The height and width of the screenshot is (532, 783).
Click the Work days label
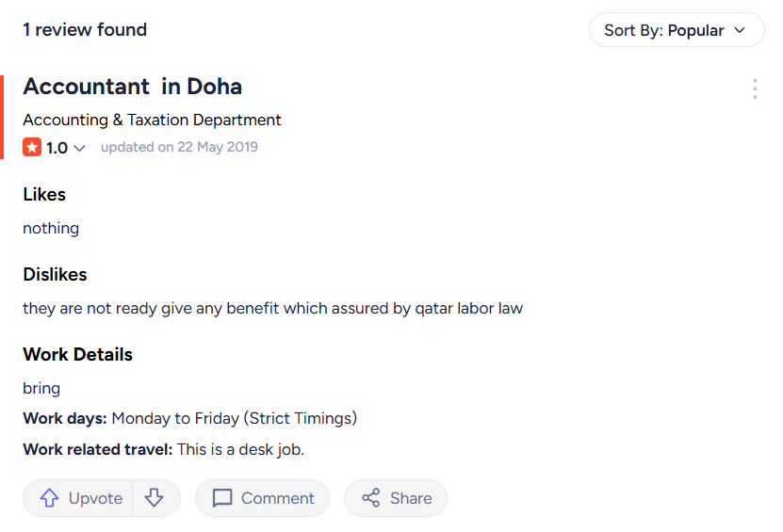(65, 418)
